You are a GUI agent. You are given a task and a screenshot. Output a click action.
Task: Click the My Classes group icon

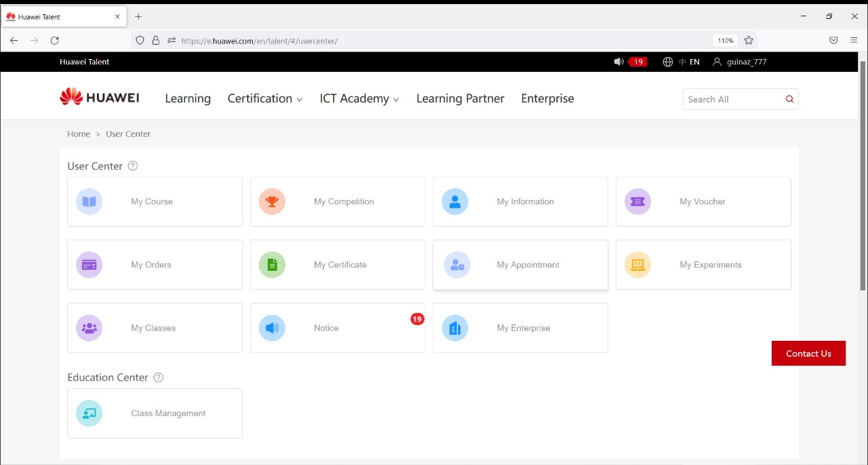pos(89,328)
